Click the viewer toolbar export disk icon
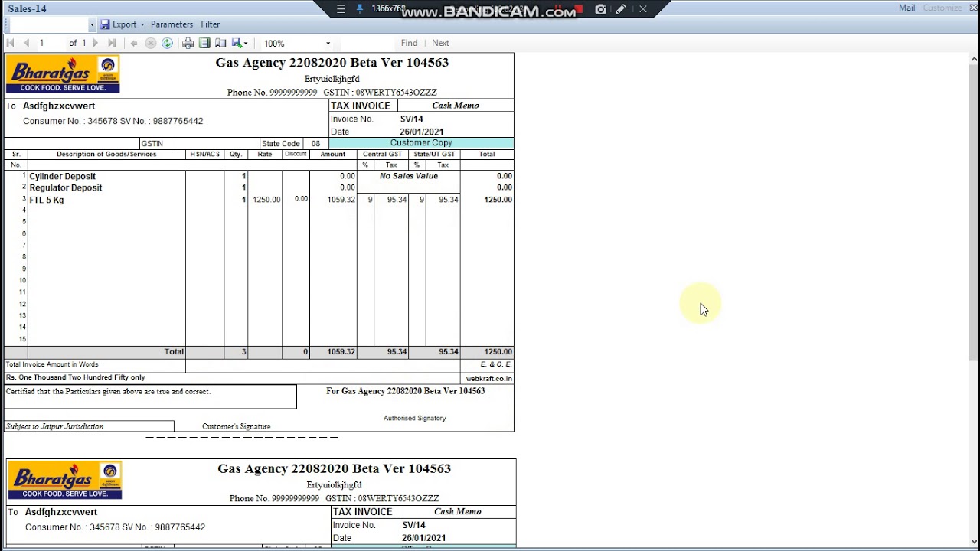This screenshot has height=551, width=980. click(237, 44)
